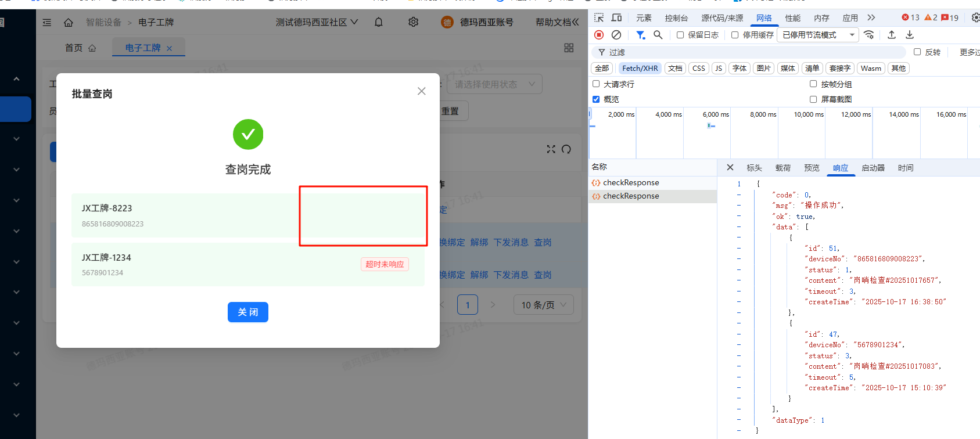980x439 pixels.
Task: Go to page 1 in pagination
Action: [x=468, y=305]
